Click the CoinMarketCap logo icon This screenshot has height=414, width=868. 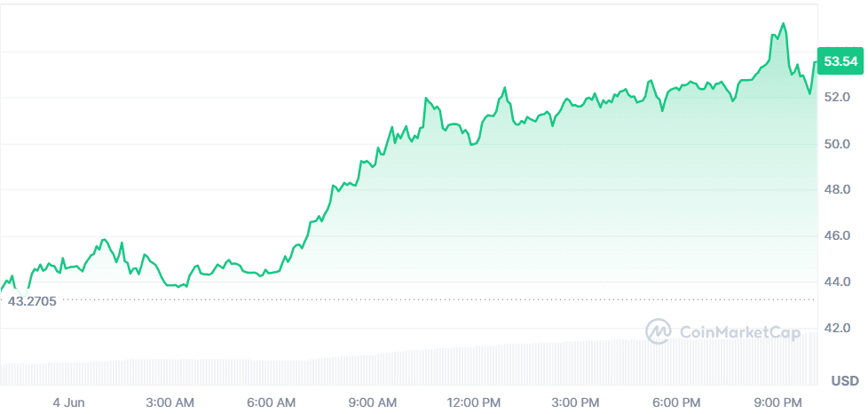pos(659,332)
